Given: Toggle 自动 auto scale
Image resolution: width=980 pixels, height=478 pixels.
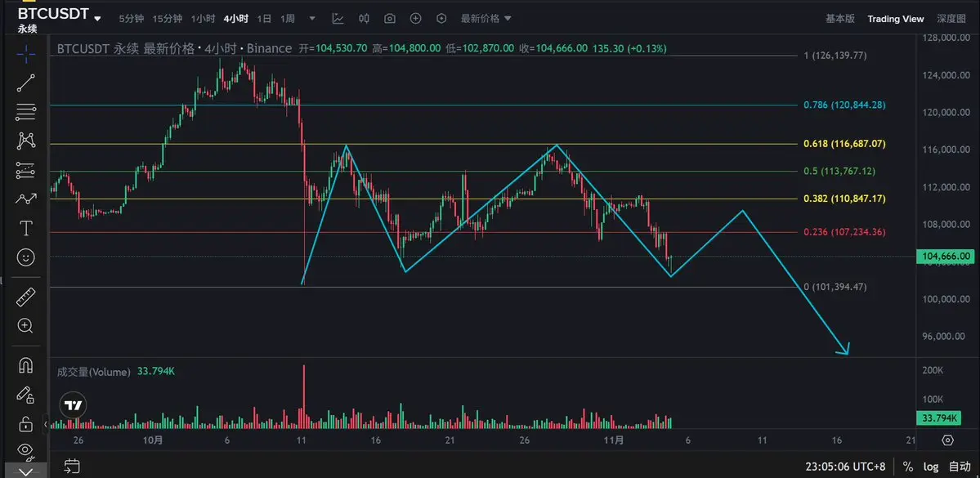Looking at the screenshot, I should click(x=960, y=467).
